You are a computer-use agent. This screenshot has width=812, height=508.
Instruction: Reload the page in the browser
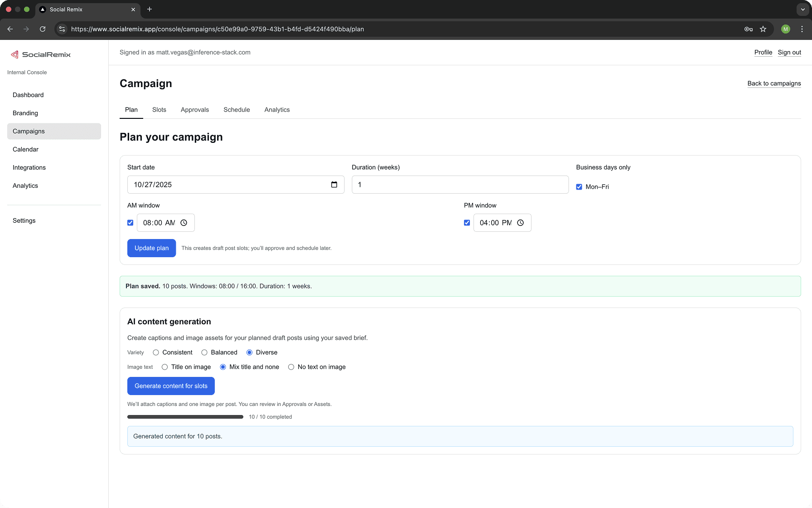click(43, 29)
